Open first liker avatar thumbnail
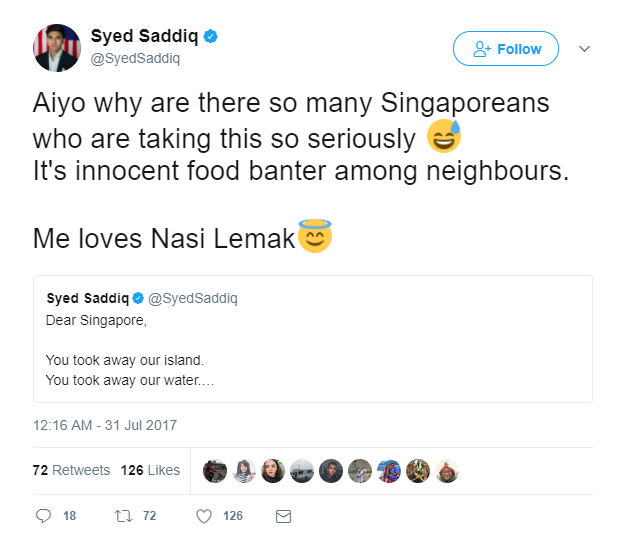This screenshot has height=548, width=622. click(x=215, y=471)
